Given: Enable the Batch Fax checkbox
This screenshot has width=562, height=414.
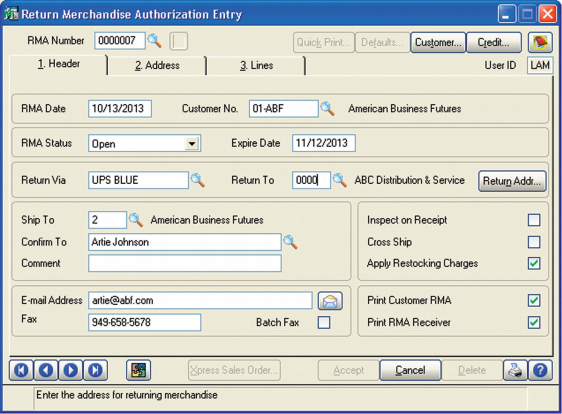Looking at the screenshot, I should (x=324, y=322).
